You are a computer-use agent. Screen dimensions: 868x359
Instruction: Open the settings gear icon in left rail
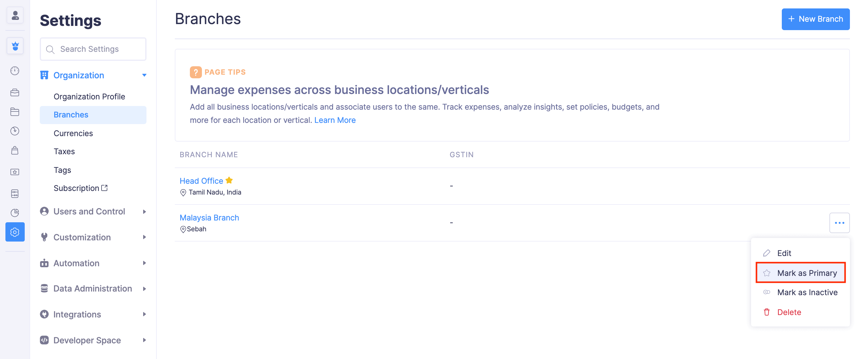pyautogui.click(x=15, y=232)
